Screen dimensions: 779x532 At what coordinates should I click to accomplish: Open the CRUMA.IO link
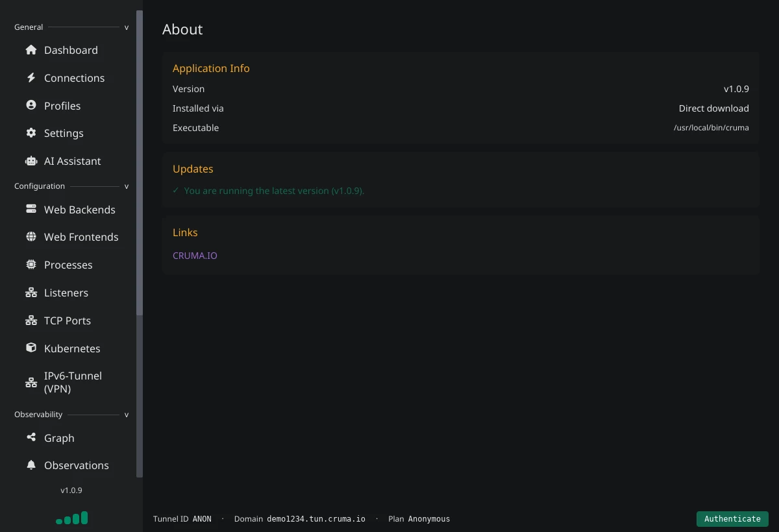click(195, 256)
